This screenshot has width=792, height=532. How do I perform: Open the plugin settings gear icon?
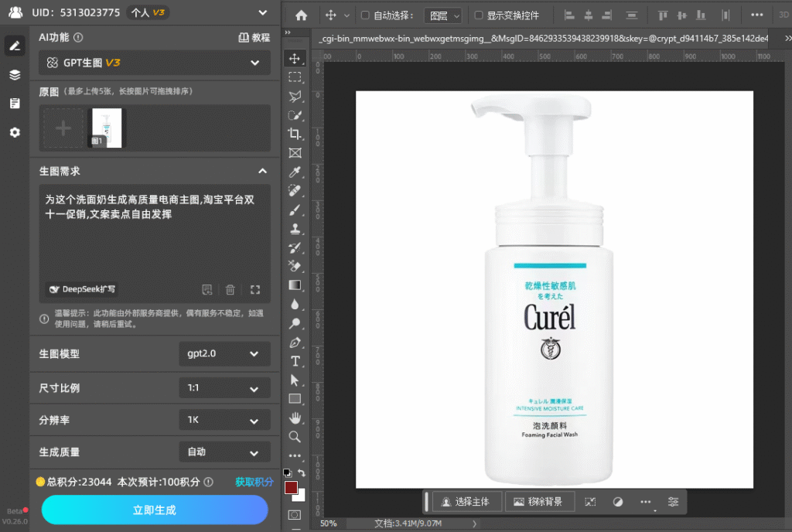point(15,132)
